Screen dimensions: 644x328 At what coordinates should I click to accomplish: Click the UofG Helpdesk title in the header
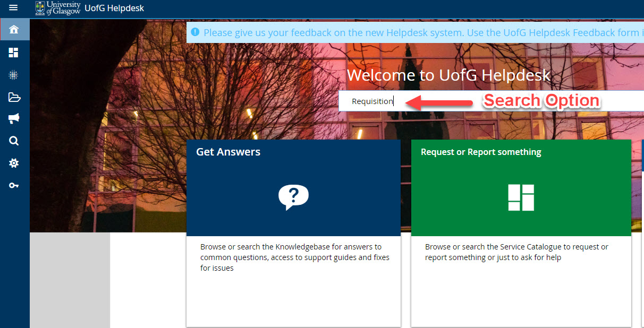(x=114, y=8)
